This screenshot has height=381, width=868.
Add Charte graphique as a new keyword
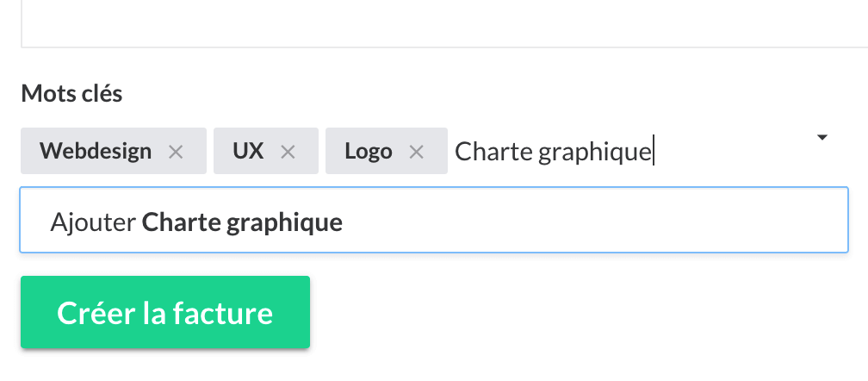[434, 221]
